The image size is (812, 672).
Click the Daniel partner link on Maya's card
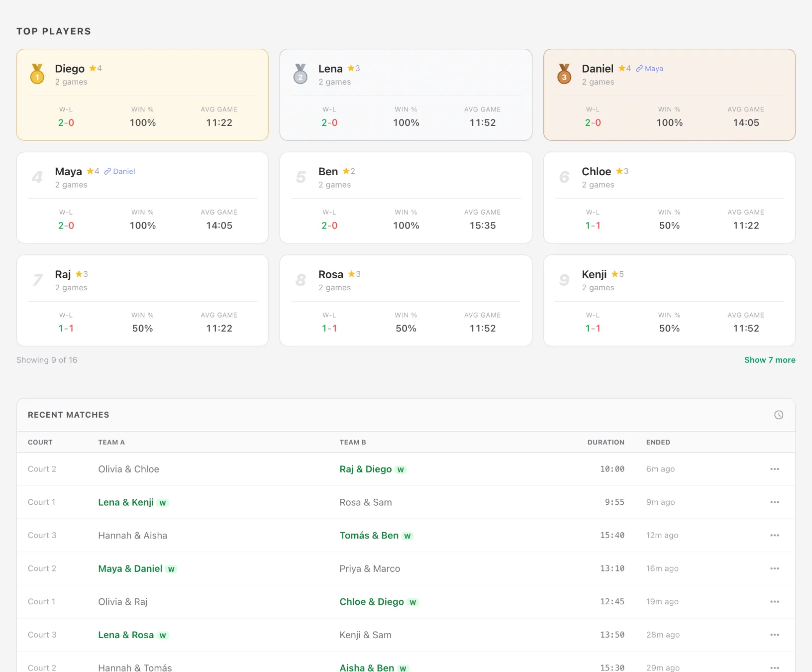[119, 171]
